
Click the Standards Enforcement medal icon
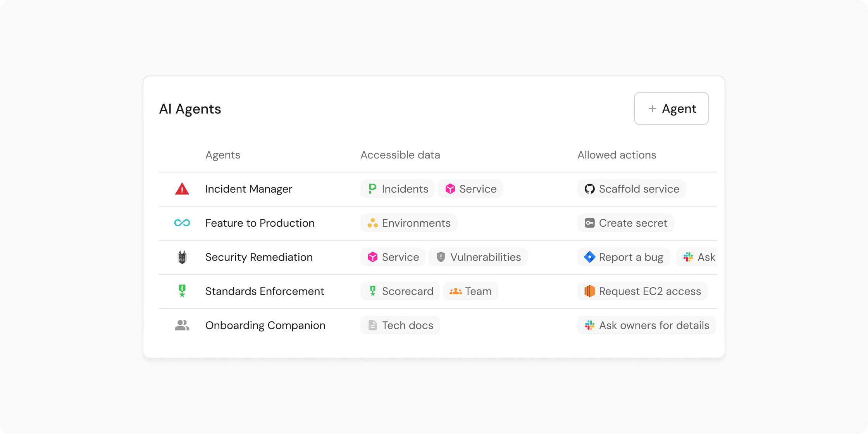182,291
